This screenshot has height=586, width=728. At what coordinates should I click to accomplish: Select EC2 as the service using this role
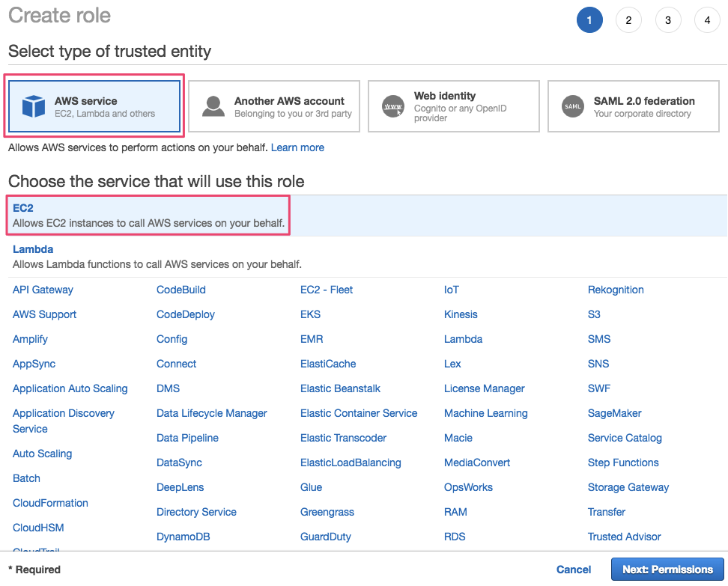(22, 208)
